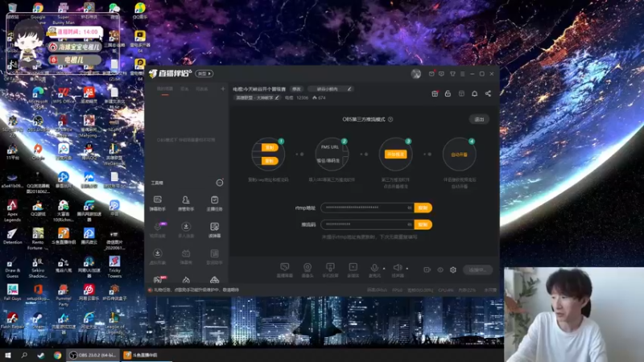Expand the toolbox more options circle icon
This screenshot has height=362, width=644.
tap(220, 183)
